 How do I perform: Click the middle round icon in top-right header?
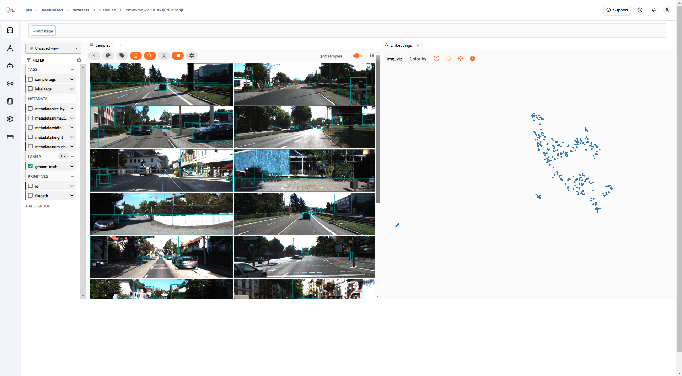pos(653,10)
